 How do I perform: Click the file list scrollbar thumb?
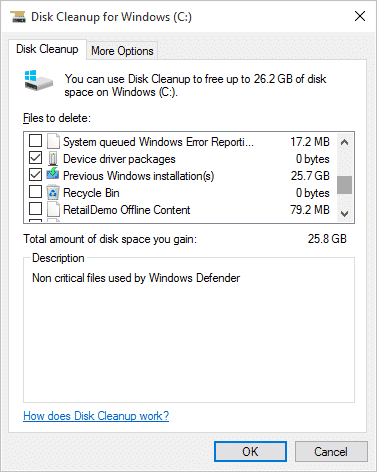345,185
